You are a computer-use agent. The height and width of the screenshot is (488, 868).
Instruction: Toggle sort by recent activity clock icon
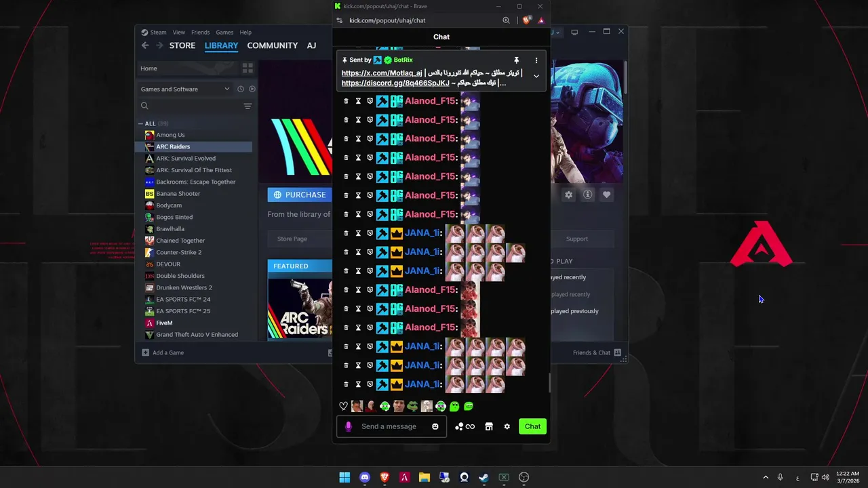point(241,89)
